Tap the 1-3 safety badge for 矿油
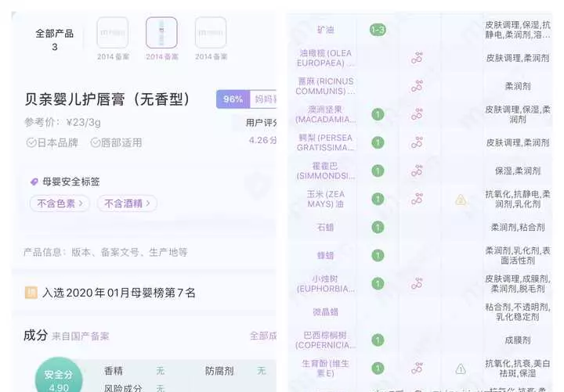564x392 pixels. [x=378, y=30]
